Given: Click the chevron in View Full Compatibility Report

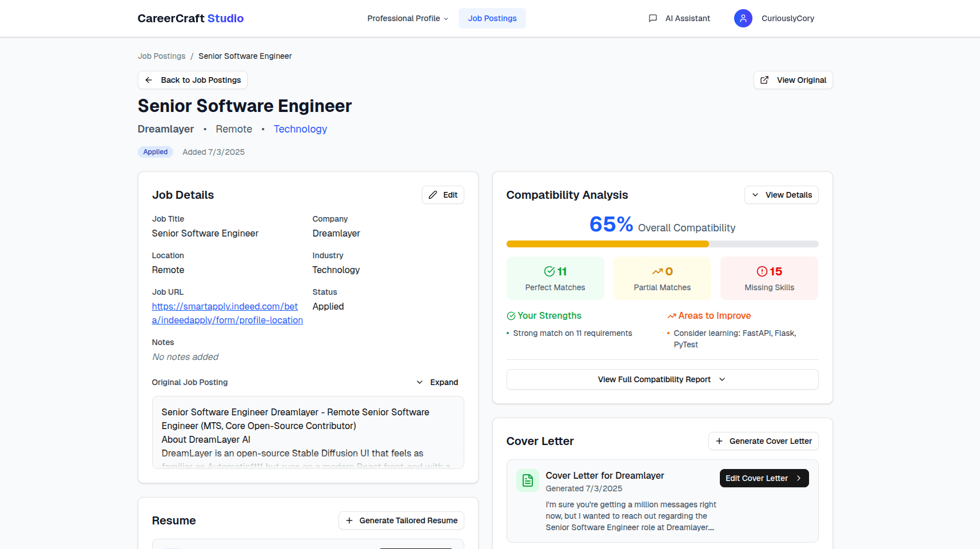Looking at the screenshot, I should click(x=722, y=379).
